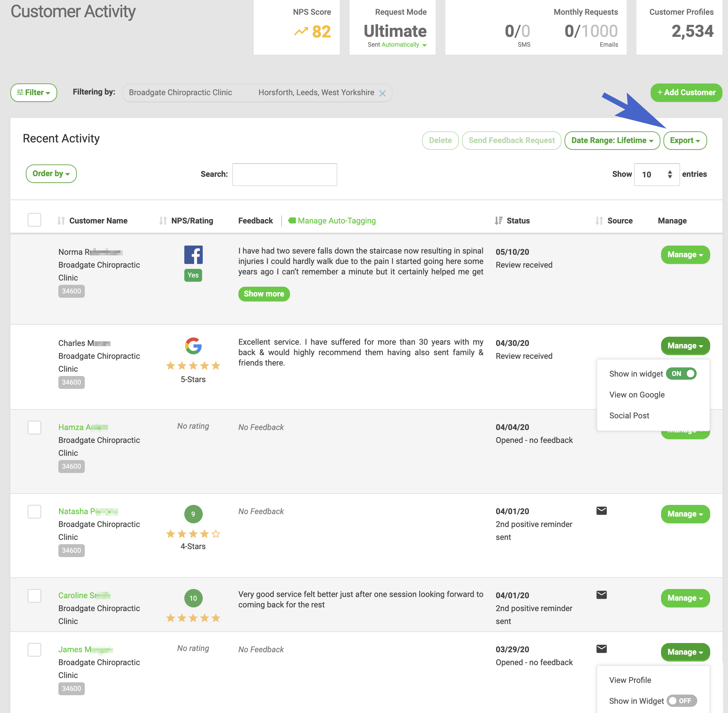Image resolution: width=728 pixels, height=713 pixels.
Task: Check the select-all header checkbox
Action: click(x=34, y=220)
